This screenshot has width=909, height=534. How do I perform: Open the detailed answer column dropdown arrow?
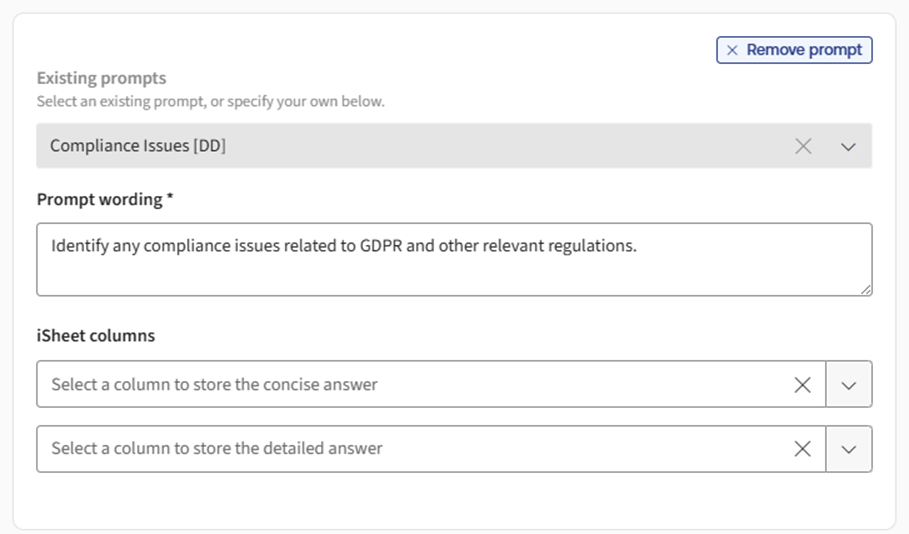click(849, 449)
